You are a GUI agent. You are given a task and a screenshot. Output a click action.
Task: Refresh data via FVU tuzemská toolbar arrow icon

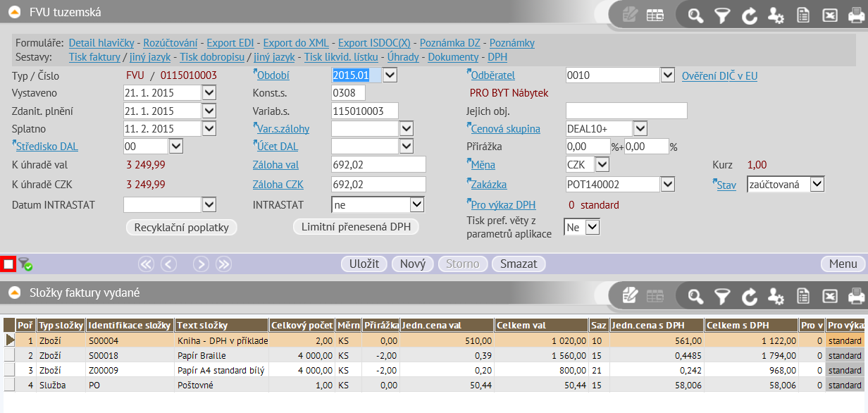click(749, 15)
